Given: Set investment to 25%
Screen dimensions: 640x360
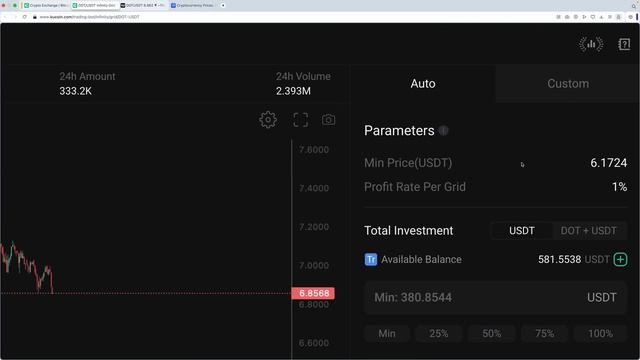Looking at the screenshot, I should 439,333.
